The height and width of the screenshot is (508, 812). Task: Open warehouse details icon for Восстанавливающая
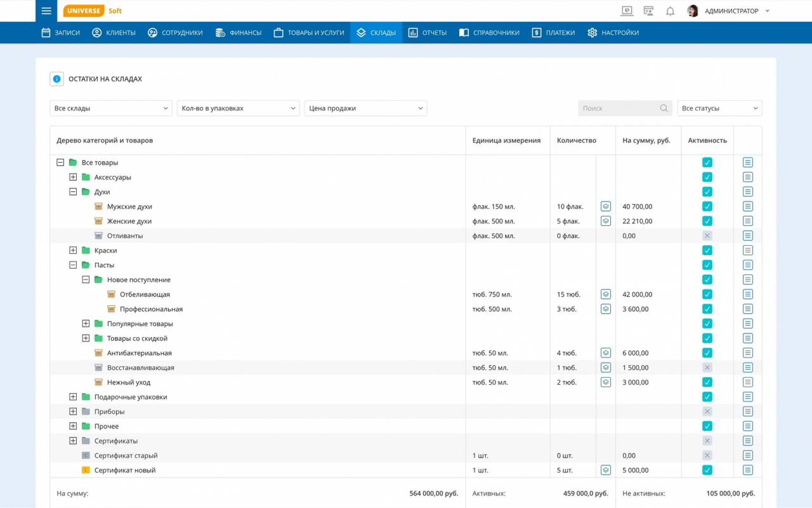[606, 368]
